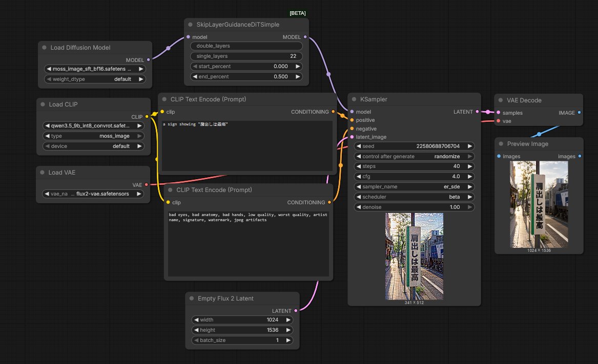
Task: Click the KSampler LATENT output socket
Action: click(x=477, y=112)
